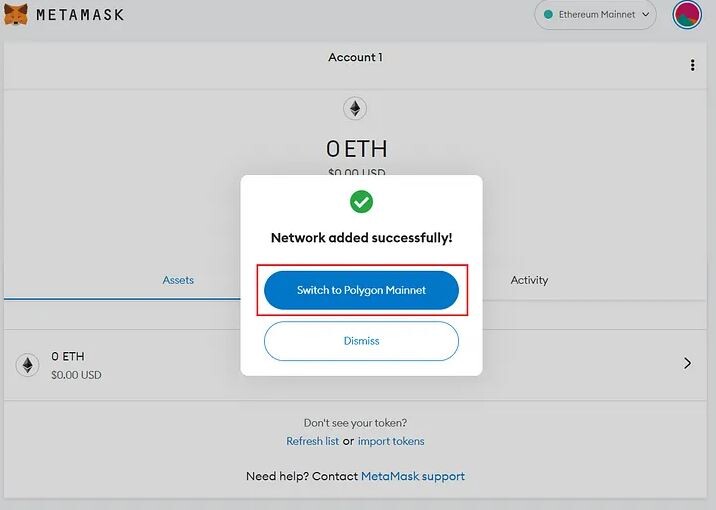716x510 pixels.
Task: Click the MetaMask fox logo
Action: 16,14
